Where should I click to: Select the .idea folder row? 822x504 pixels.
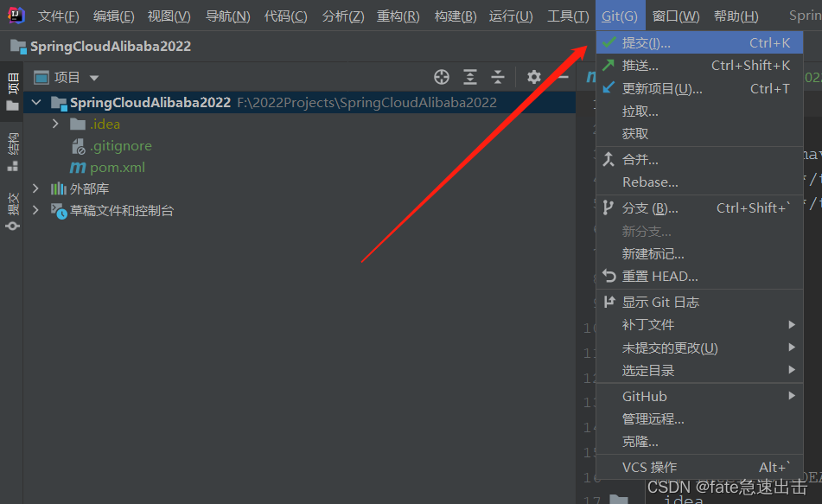[300, 124]
